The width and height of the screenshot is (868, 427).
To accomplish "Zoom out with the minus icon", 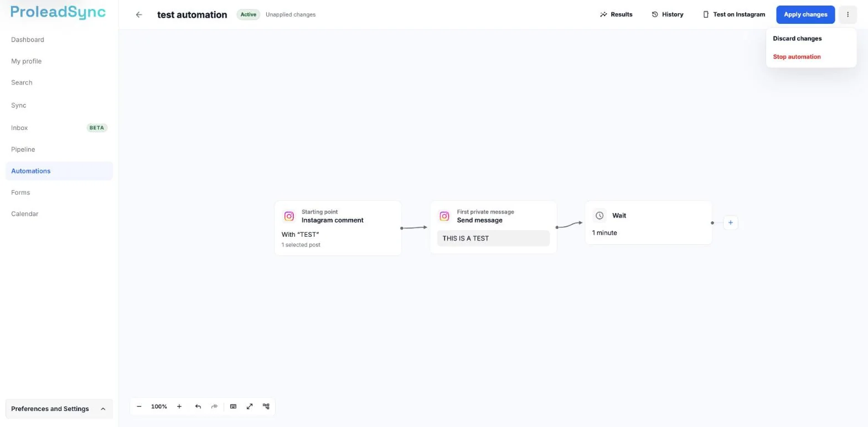I will coord(139,407).
